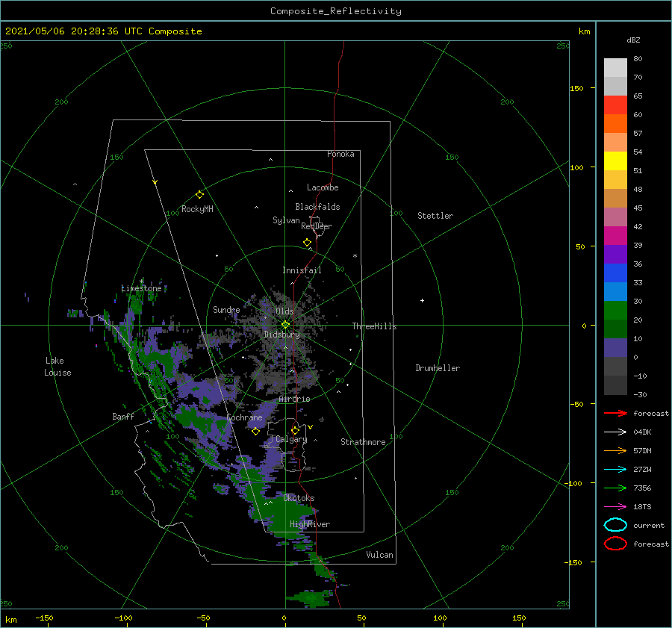672x628 pixels.
Task: Click the slate purple 0-10 dBZ swatch
Action: click(x=615, y=348)
